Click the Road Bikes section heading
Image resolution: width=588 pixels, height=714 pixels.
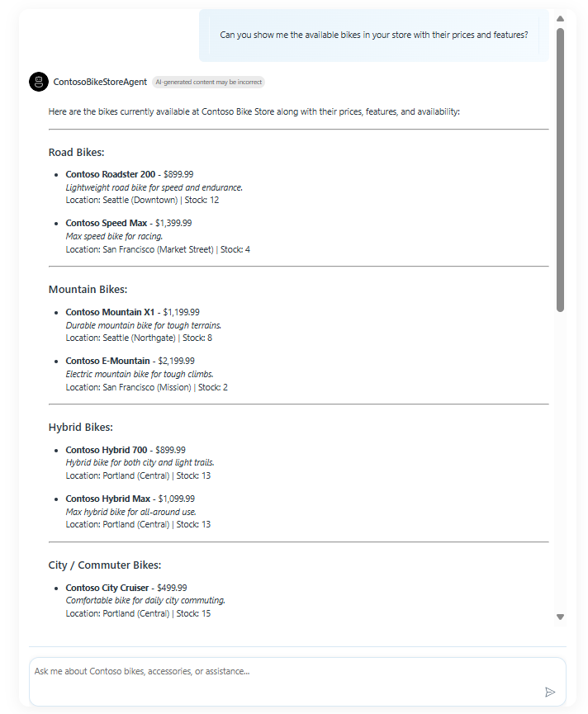tap(76, 152)
